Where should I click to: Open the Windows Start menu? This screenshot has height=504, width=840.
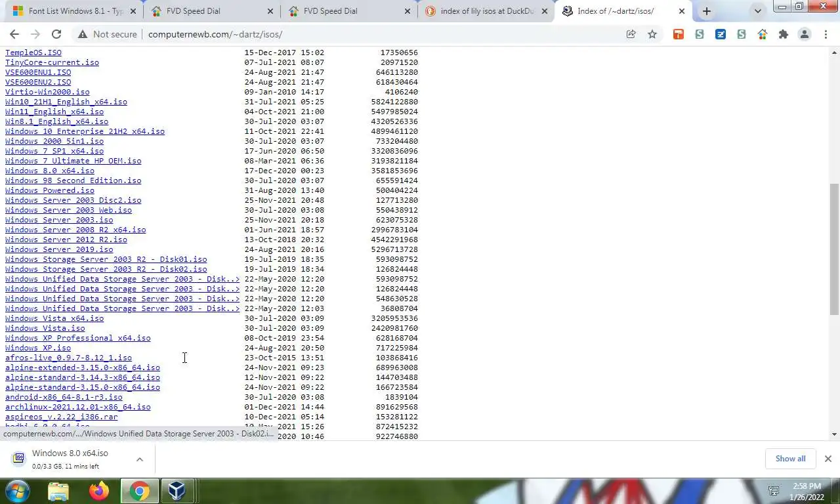[18, 491]
